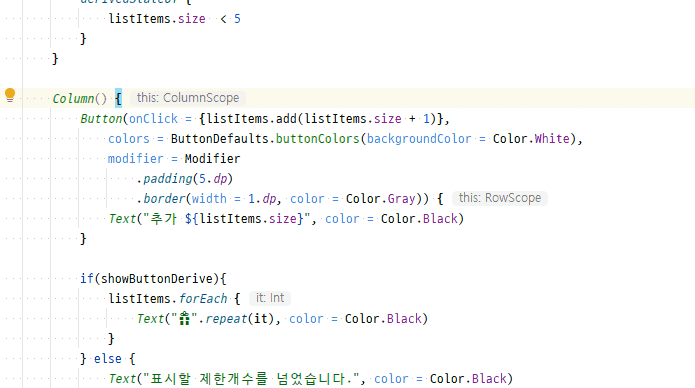Click the onClick parameter name
Image resolution: width=695 pixels, height=388 pixels.
coord(153,119)
